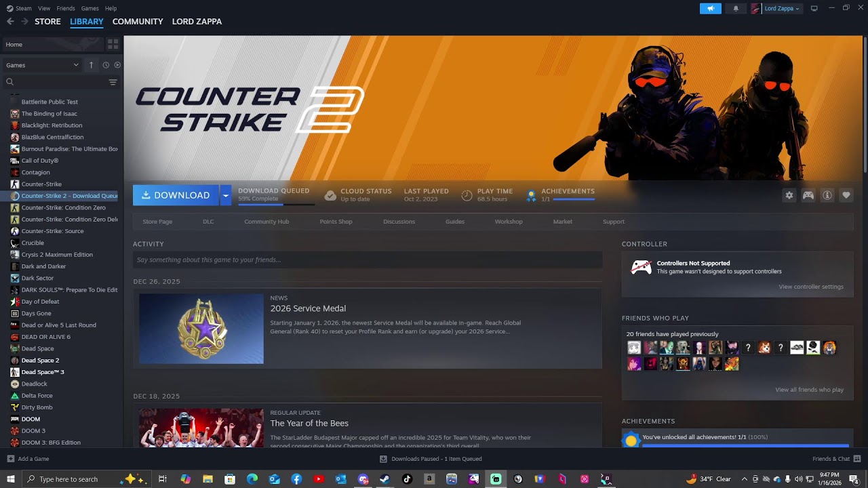Viewport: 868px width, 488px height.
Task: Open the Community Hub tab
Action: [267, 222]
